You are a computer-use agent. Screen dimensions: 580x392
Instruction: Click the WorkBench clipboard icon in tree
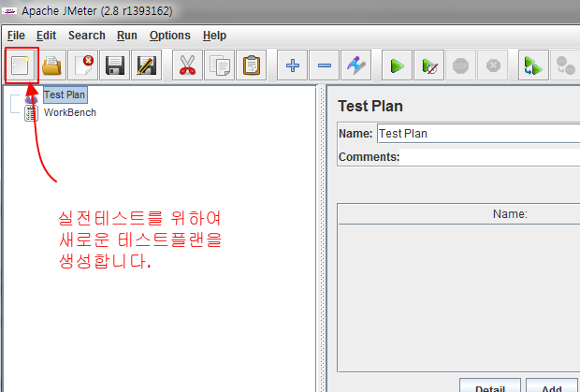31,113
